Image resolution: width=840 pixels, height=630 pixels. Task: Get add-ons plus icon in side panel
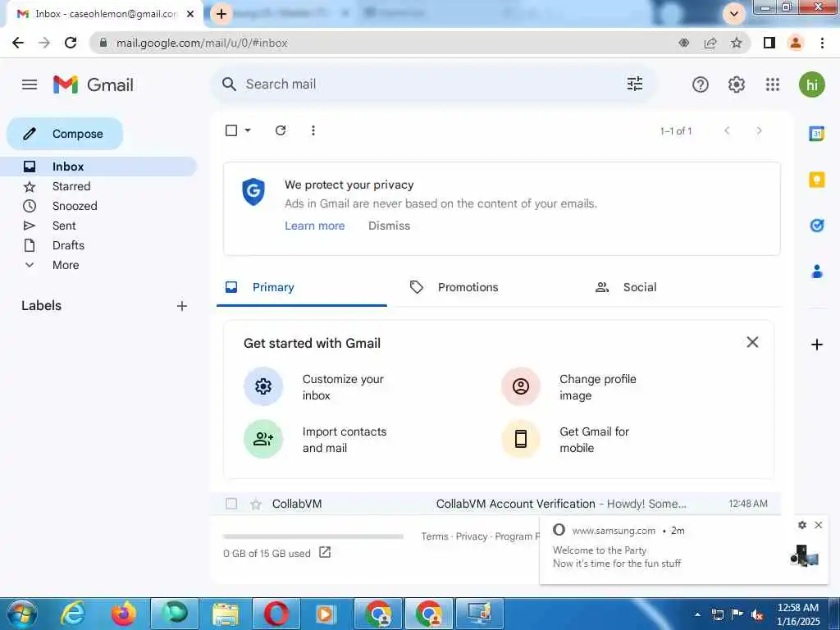pos(816,345)
